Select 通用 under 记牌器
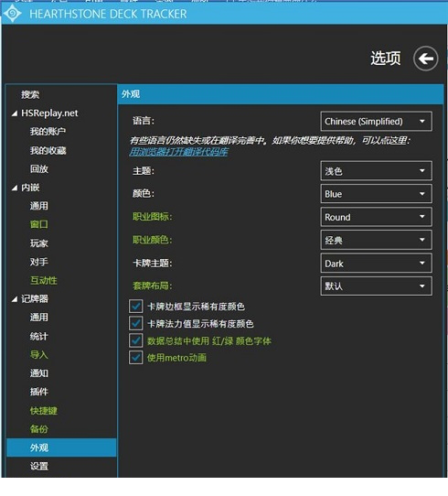 click(x=39, y=318)
